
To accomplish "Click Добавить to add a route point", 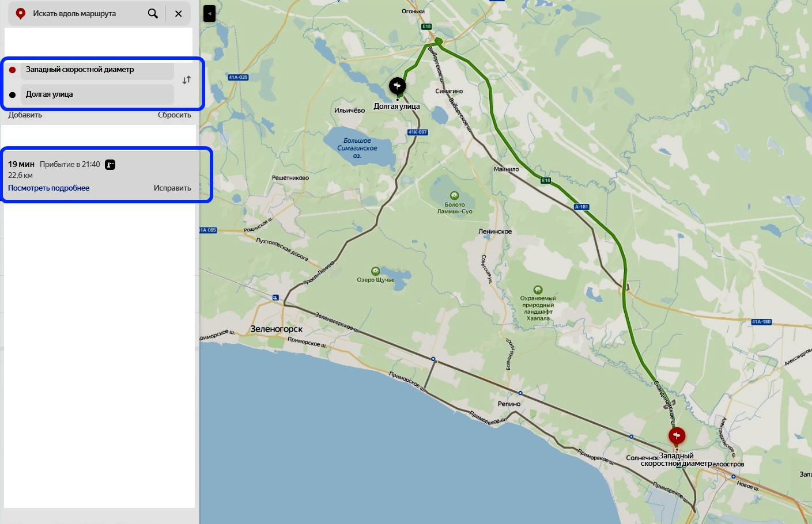I will coord(25,115).
